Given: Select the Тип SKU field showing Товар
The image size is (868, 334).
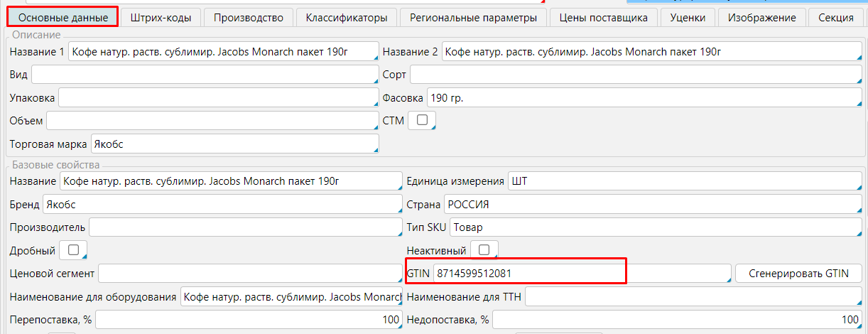Looking at the screenshot, I should 655,227.
